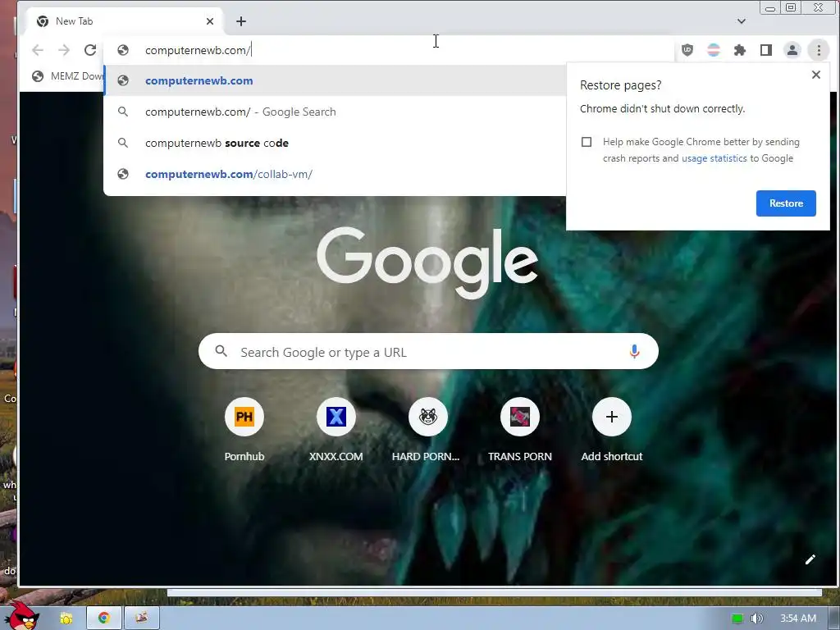The height and width of the screenshot is (630, 840).
Task: Choose 'computernewb.com/ - Google Search' suggestion
Action: pos(336,112)
